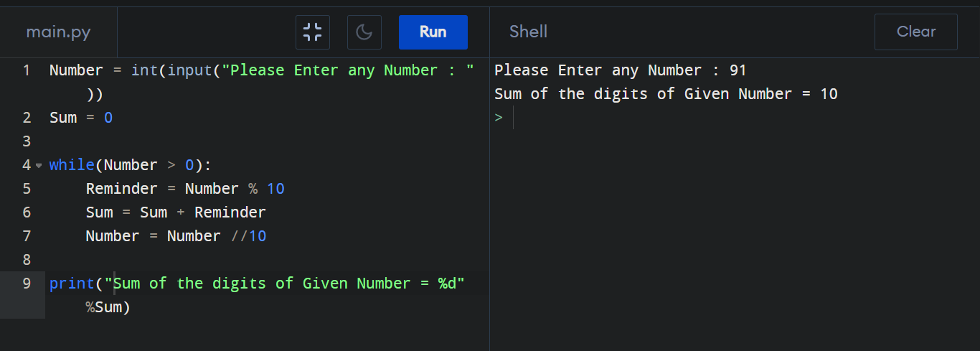Click the 'Please Enter any Number : 91' output

point(621,70)
